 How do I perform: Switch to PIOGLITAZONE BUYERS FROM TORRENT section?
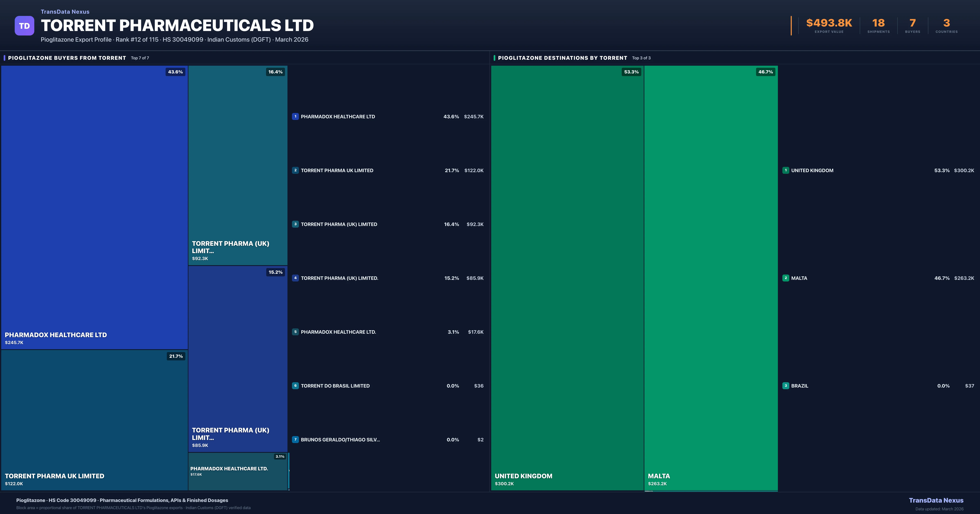[67, 58]
